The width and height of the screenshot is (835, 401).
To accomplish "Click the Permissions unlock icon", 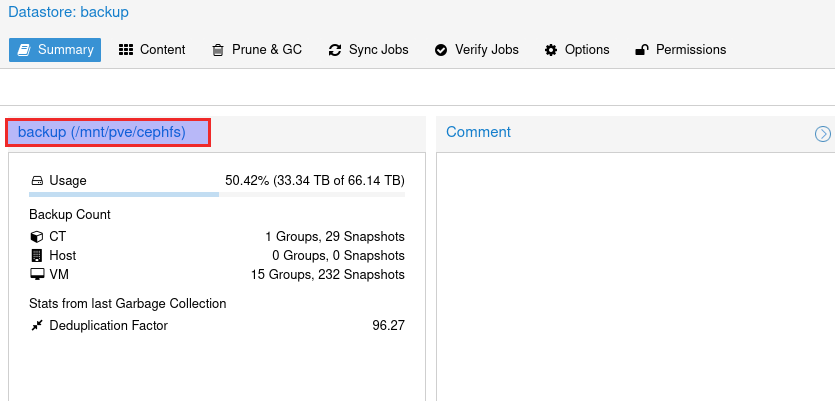I will tap(642, 50).
